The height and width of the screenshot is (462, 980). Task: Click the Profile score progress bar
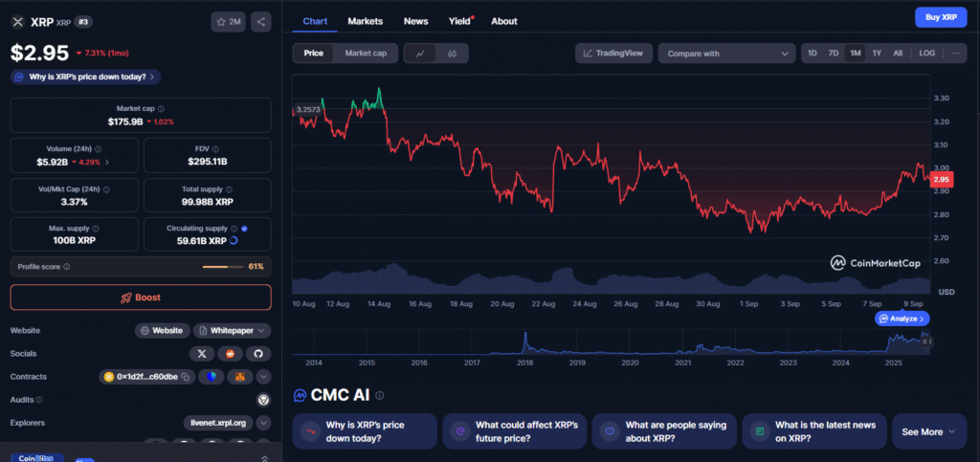(x=222, y=267)
